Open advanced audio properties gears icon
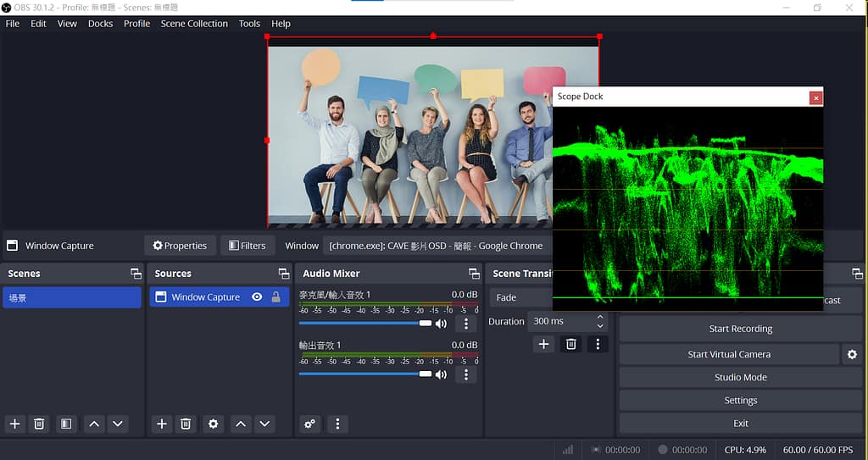868x460 pixels. click(x=310, y=424)
